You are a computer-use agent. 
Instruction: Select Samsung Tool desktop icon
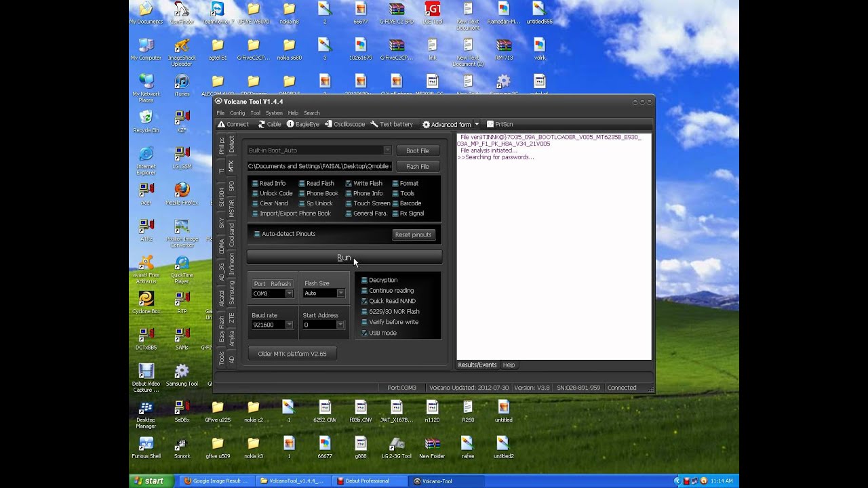click(x=182, y=375)
